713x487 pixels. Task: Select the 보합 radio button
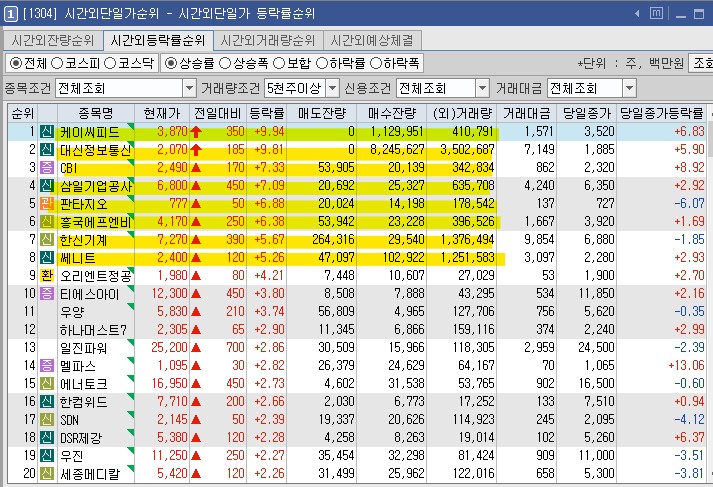click(x=279, y=63)
